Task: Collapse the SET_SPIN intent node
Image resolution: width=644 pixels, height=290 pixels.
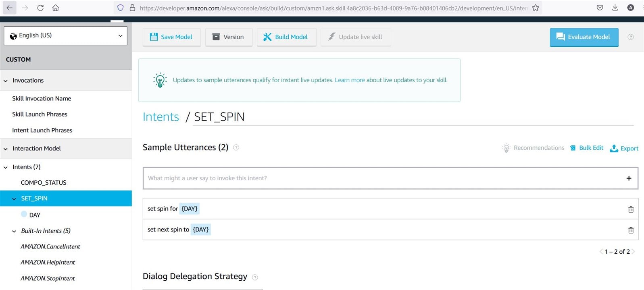Action: (14, 198)
